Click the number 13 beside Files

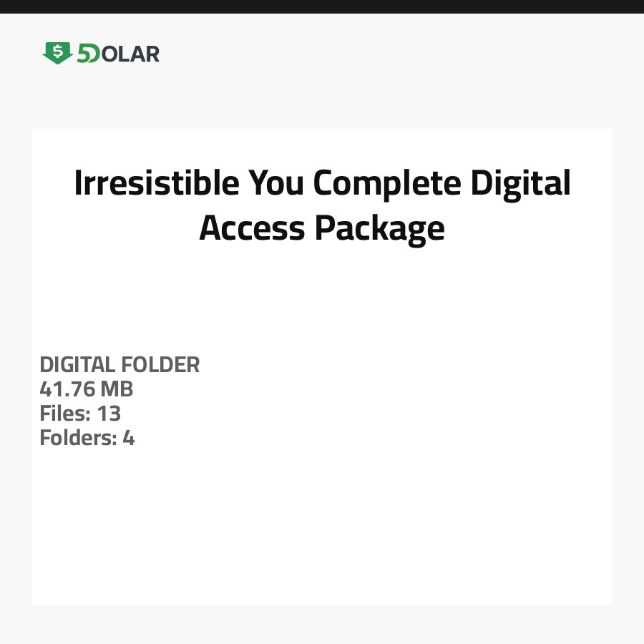tap(109, 414)
